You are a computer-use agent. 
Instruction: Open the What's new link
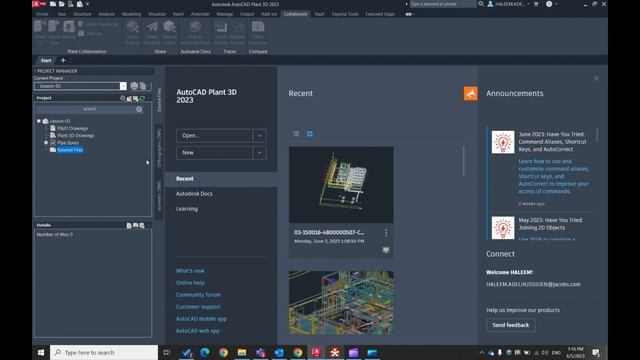tap(190, 271)
